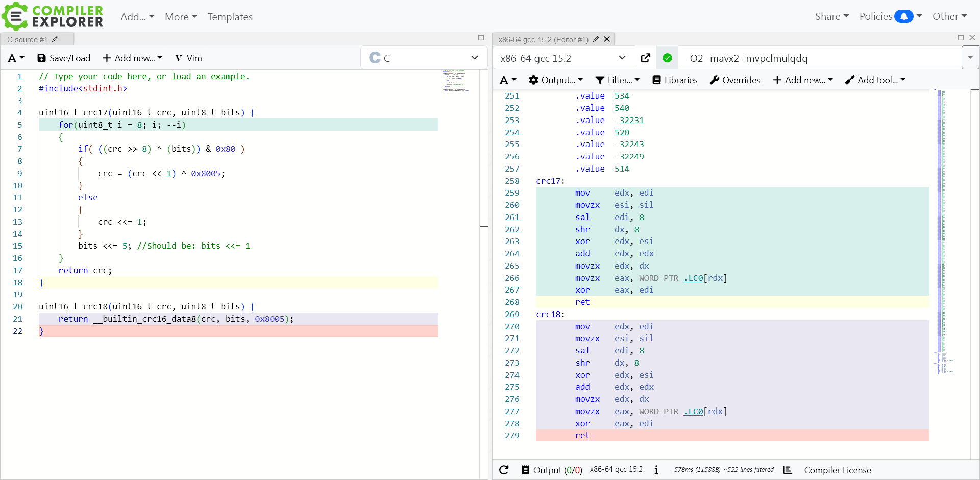980x480 pixels.
Task: Toggle Vim editing mode
Action: pos(188,58)
